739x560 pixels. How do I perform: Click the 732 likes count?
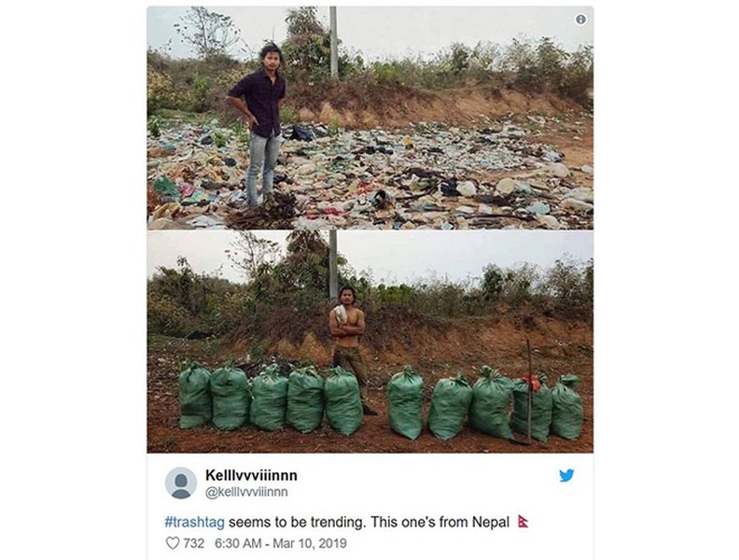point(194,542)
